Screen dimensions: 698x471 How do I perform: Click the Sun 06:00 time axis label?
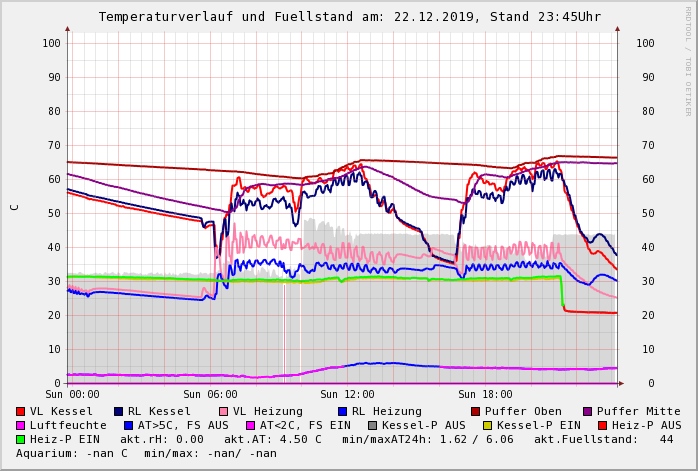(x=209, y=395)
